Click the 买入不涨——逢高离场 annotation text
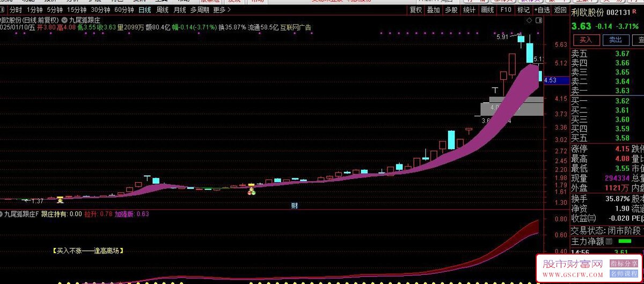 tap(88, 250)
